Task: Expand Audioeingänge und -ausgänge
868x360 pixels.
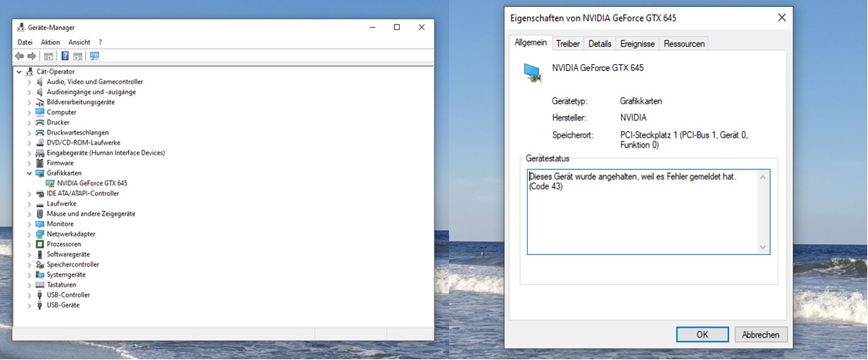Action: (x=29, y=92)
